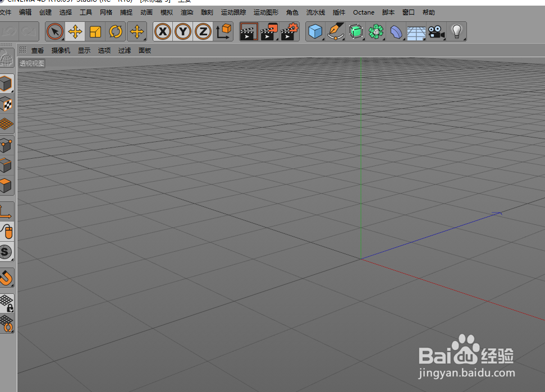The height and width of the screenshot is (392, 545).
Task: Open viewport 面板 menu
Action: click(145, 50)
